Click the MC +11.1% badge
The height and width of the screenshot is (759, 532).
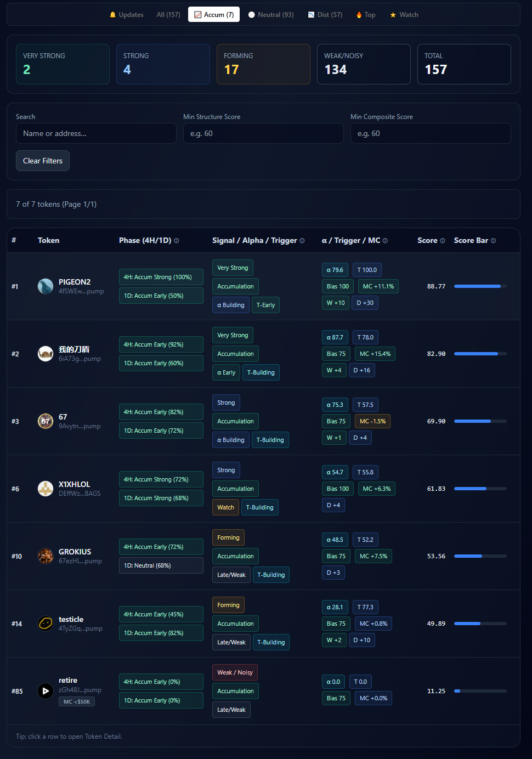[378, 286]
